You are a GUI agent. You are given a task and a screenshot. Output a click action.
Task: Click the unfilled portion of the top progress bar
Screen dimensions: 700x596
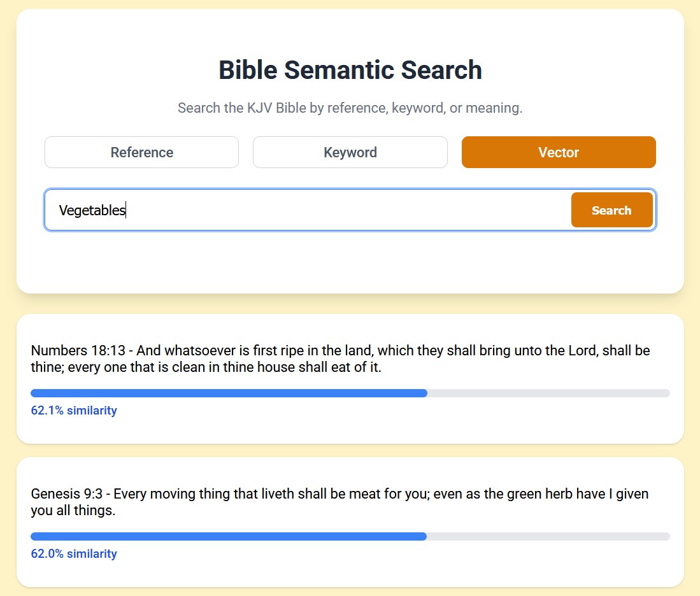[x=548, y=393]
